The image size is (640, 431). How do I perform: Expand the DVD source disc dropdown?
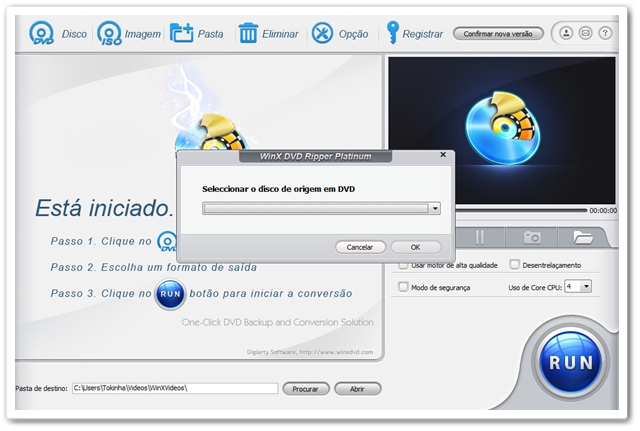coord(435,209)
